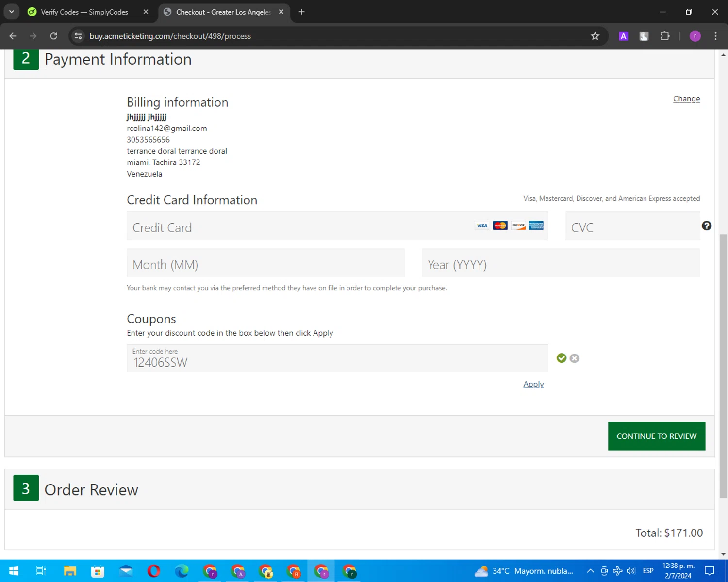Click the phone number 3053565656
This screenshot has width=728, height=582.
[149, 140]
